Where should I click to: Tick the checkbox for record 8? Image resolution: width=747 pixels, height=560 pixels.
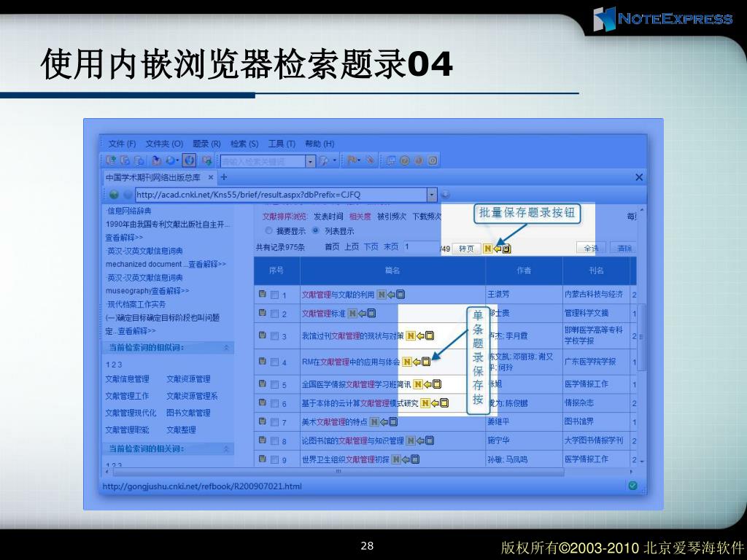tap(274, 441)
